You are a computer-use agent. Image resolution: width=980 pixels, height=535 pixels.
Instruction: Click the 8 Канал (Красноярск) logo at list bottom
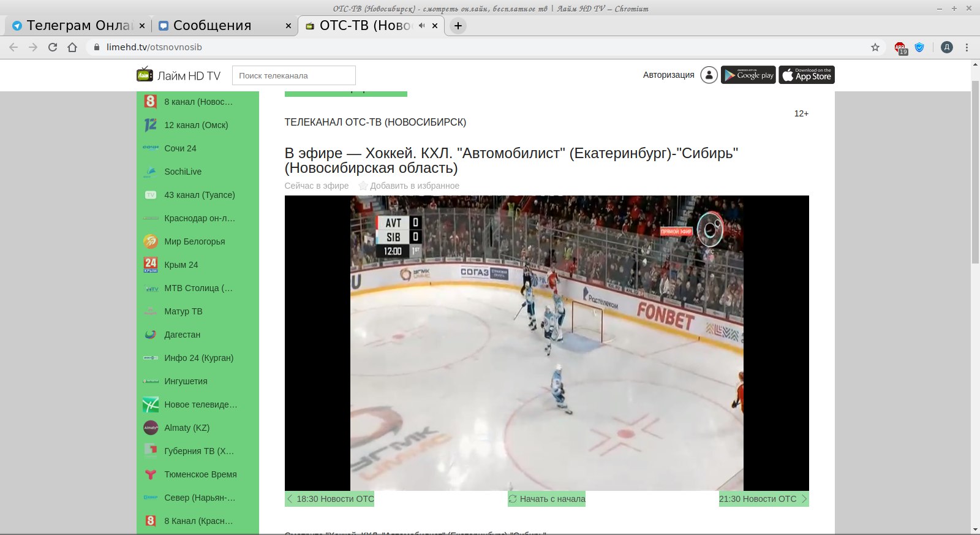click(x=151, y=521)
